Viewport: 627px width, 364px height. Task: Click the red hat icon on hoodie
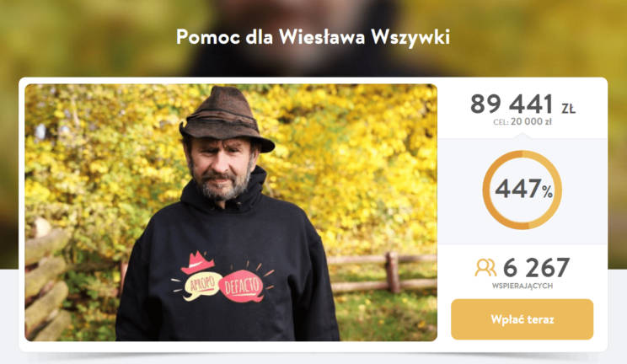pyautogui.click(x=197, y=262)
